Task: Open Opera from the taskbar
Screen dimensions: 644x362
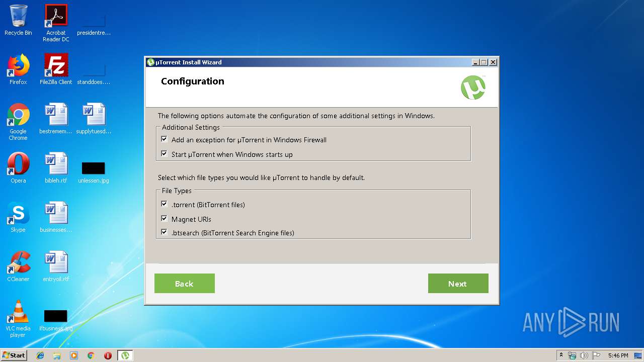Action: (108, 355)
